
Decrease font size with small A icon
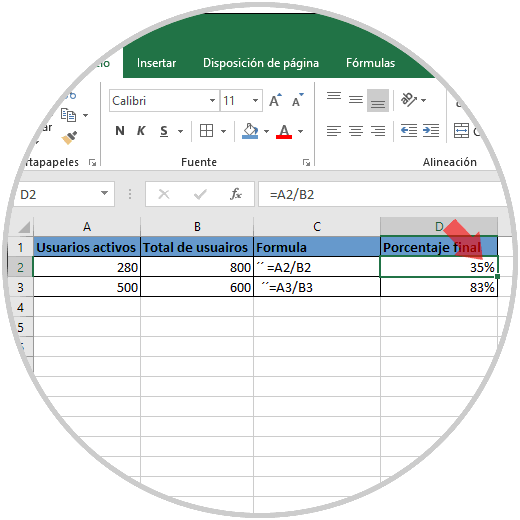pyautogui.click(x=297, y=100)
